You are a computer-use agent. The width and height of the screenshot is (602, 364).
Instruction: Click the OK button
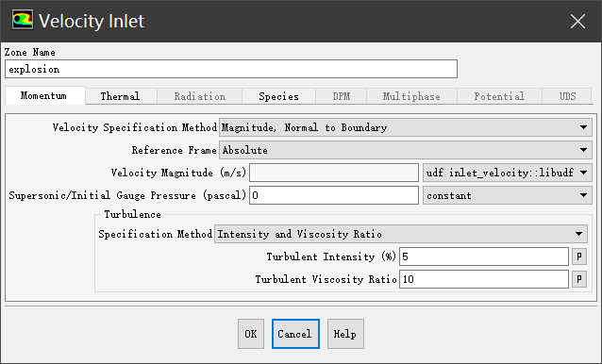pos(251,334)
